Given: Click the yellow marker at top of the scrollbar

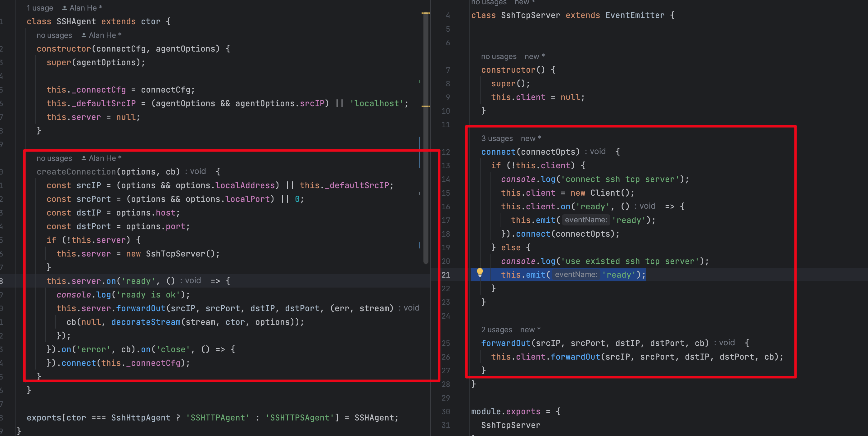Looking at the screenshot, I should [x=426, y=13].
